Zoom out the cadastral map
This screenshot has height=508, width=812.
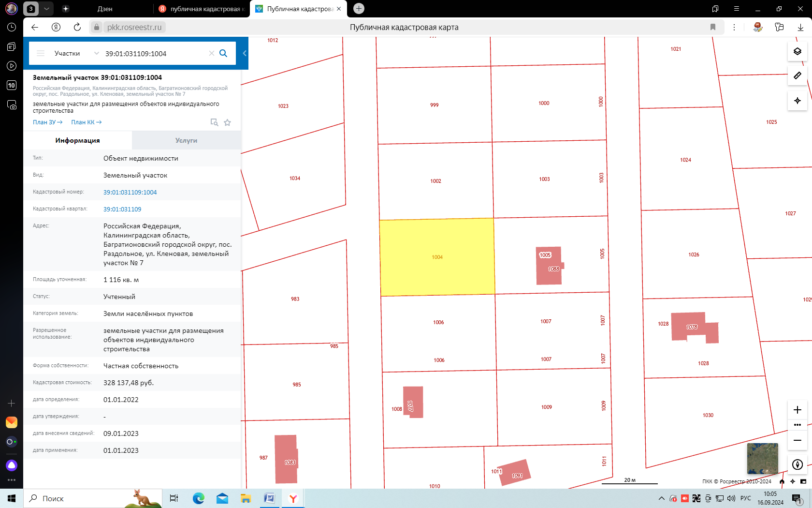(797, 440)
